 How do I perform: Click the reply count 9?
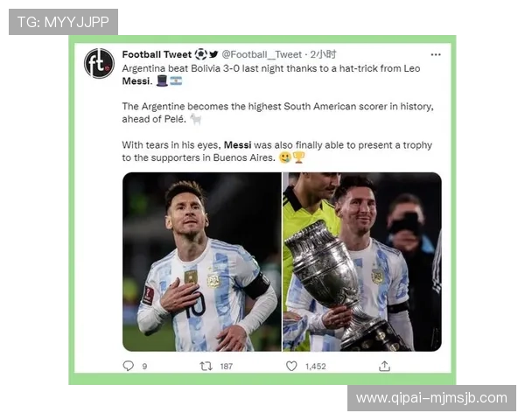coord(144,367)
